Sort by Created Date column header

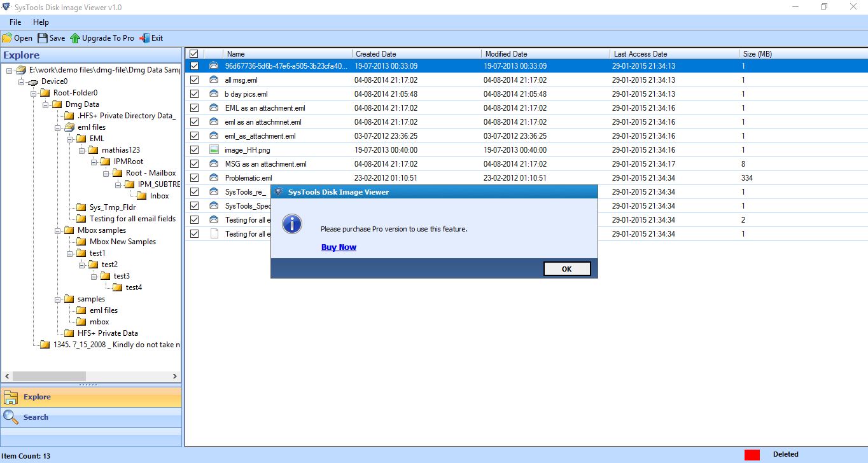[416, 54]
